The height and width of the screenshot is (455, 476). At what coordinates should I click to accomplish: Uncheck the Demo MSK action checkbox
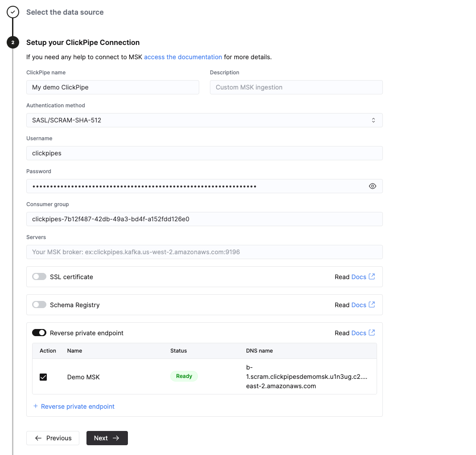tap(43, 377)
